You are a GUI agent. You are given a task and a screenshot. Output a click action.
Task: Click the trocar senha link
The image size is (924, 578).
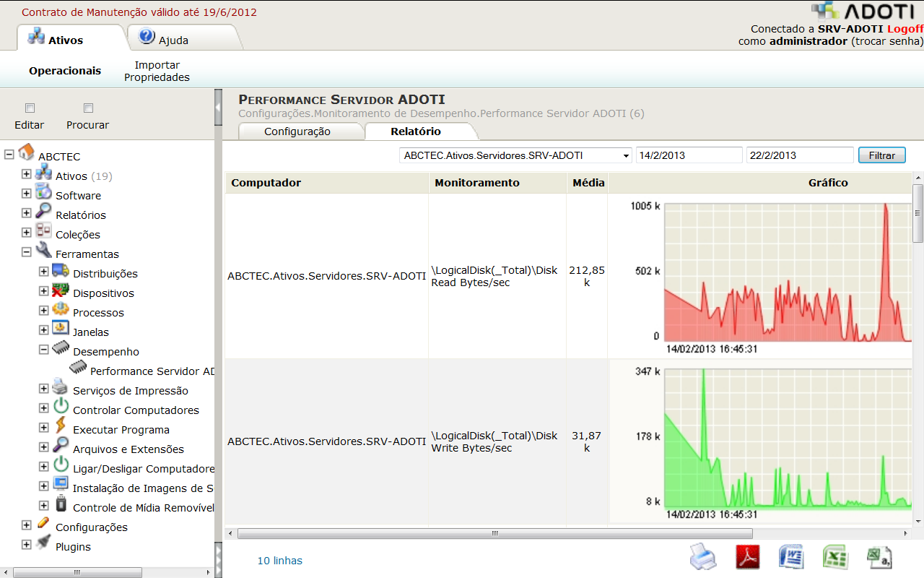click(x=888, y=41)
